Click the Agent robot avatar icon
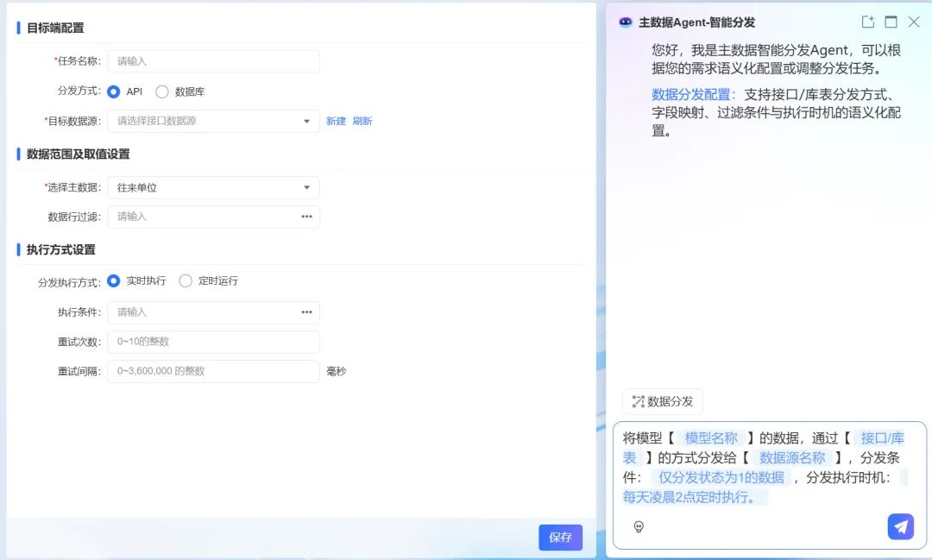The width and height of the screenshot is (932, 560). (626, 22)
